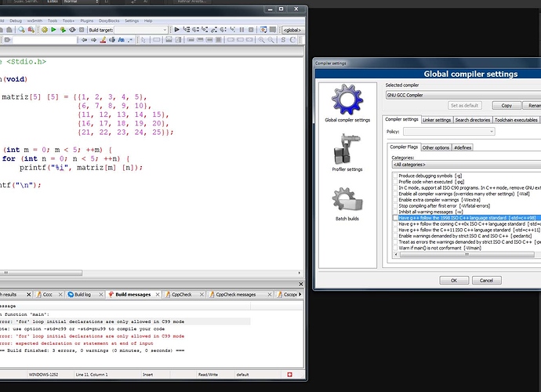This screenshot has height=392, width=541.
Task: Open the Categories <All categories> dropdown
Action: click(467, 165)
